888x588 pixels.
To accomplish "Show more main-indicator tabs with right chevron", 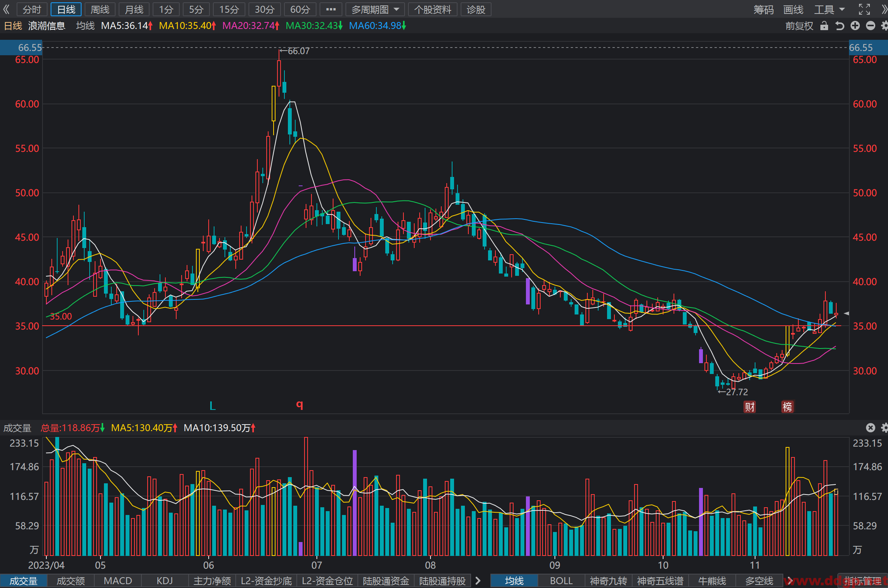I will (x=789, y=581).
